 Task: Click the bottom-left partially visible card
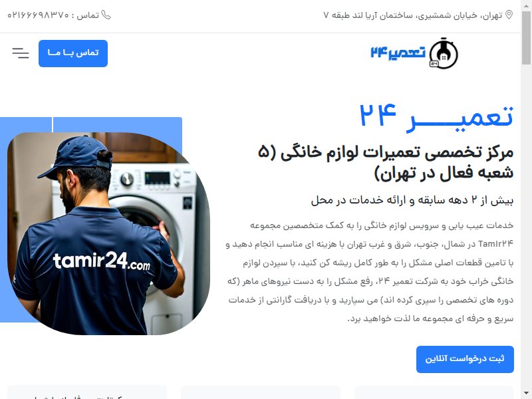87,392
